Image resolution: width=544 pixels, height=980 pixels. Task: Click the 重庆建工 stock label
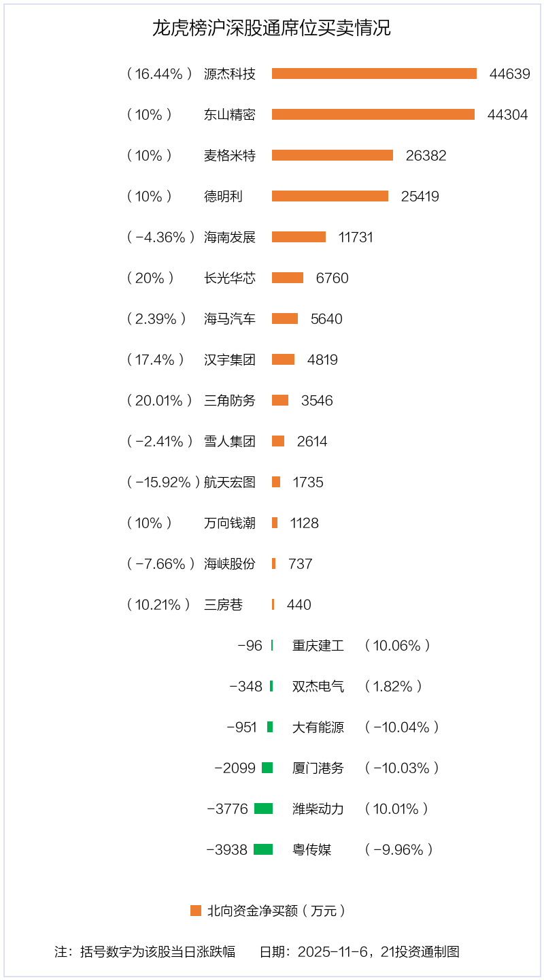318,645
